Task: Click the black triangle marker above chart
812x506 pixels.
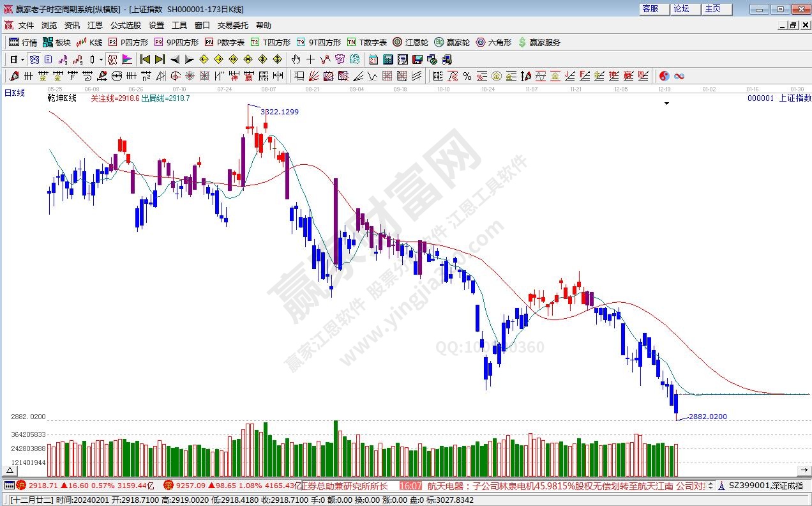Action: [666, 103]
